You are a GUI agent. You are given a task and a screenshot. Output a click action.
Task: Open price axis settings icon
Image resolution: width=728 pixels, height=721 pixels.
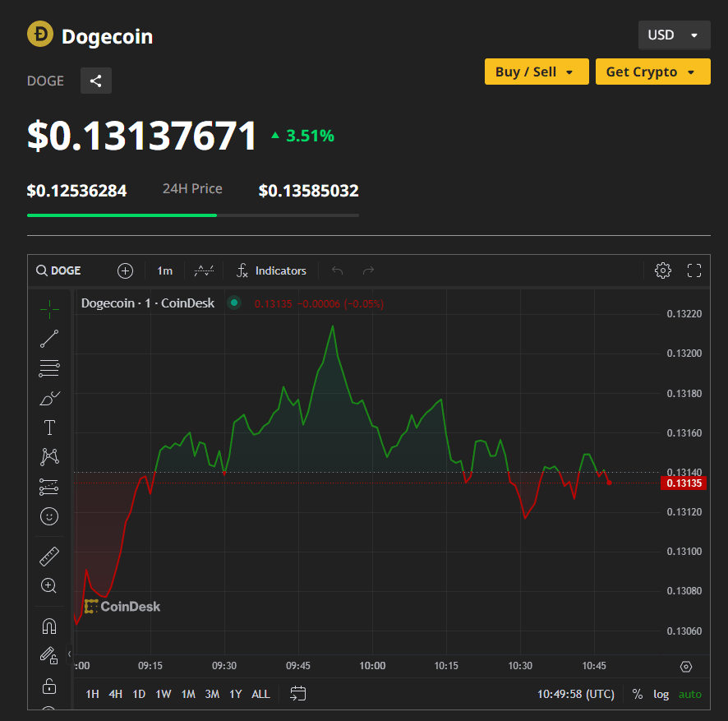click(x=686, y=667)
